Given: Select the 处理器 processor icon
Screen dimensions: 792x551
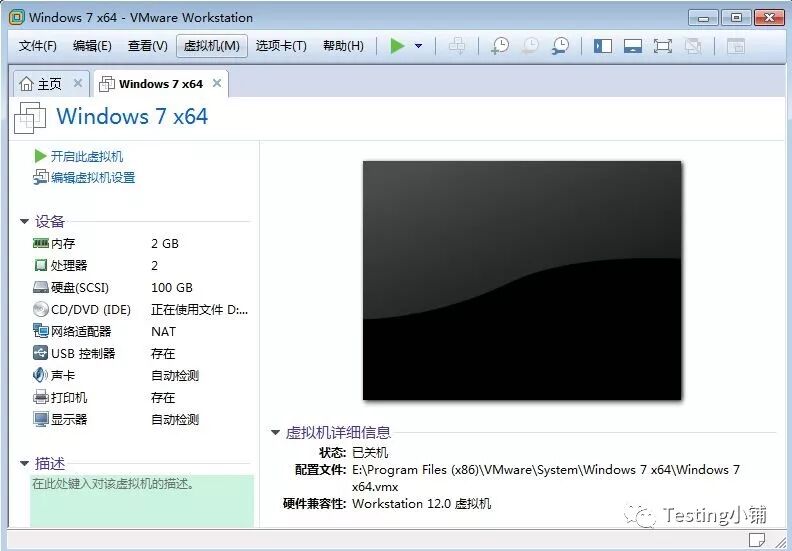Looking at the screenshot, I should (40, 265).
